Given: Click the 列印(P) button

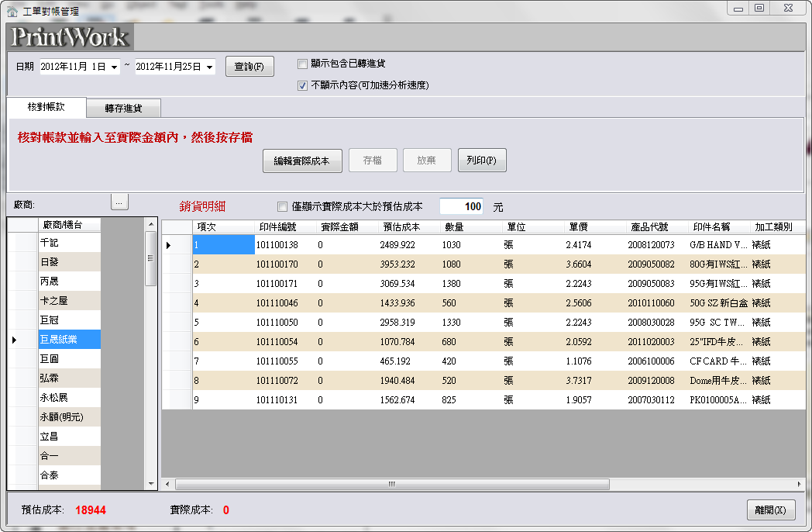Looking at the screenshot, I should (x=482, y=161).
